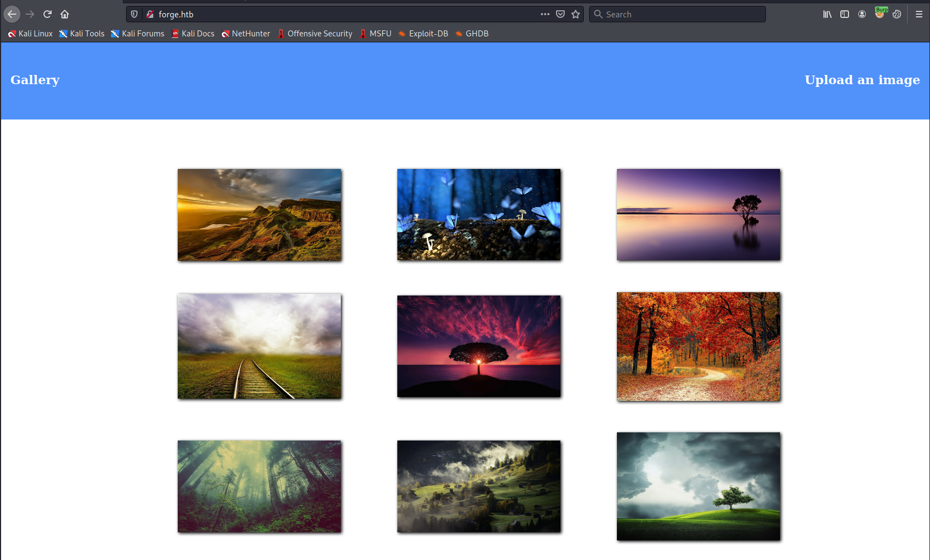The height and width of the screenshot is (560, 930).
Task: Click the Burp proxy extension icon
Action: pos(880,13)
